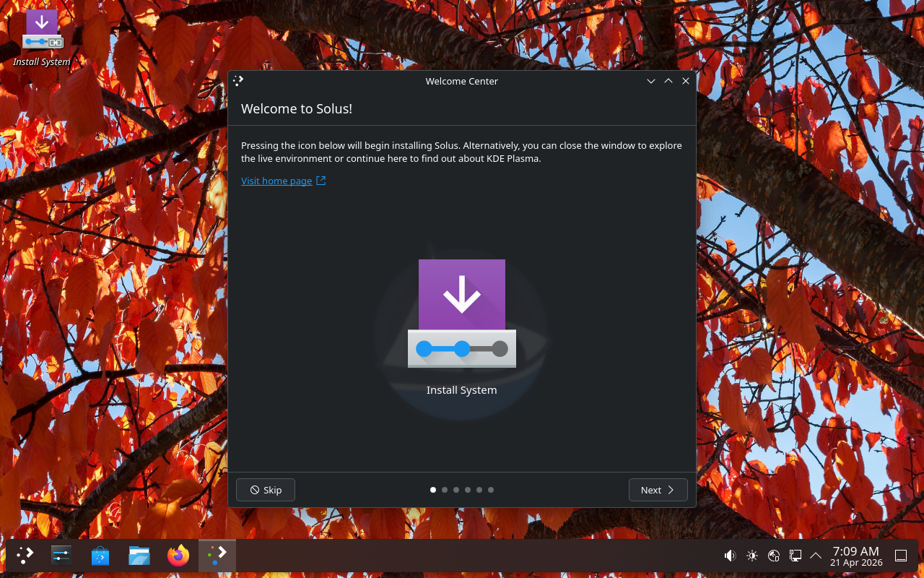This screenshot has width=924, height=578.
Task: Open the audio volume tray icon
Action: click(x=731, y=556)
